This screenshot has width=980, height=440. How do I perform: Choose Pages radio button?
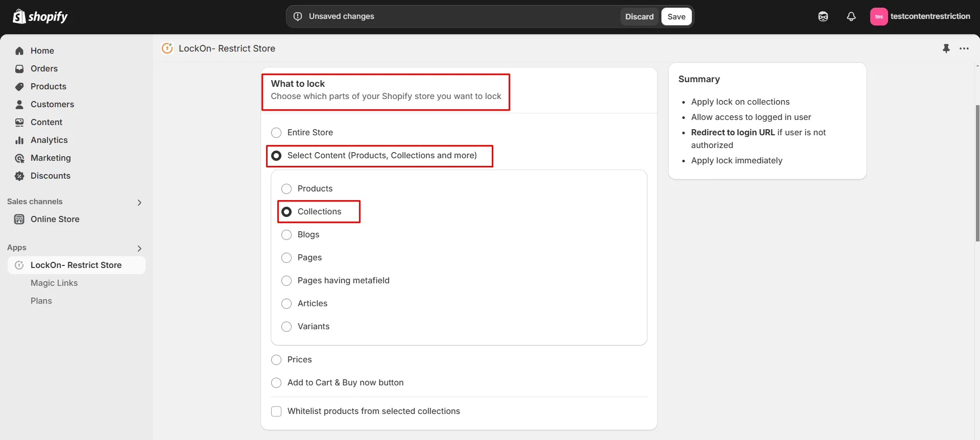[286, 258]
